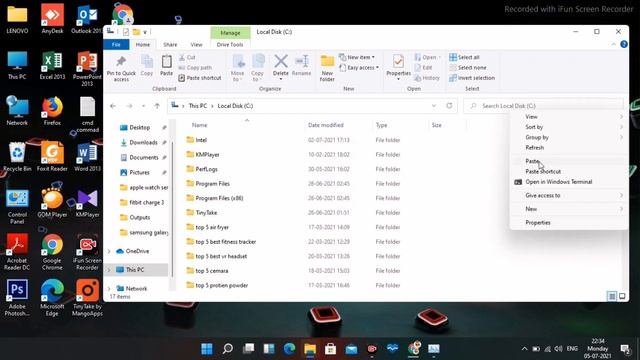Click the New folder ribbon icon
640x360 pixels.
pyautogui.click(x=327, y=62)
